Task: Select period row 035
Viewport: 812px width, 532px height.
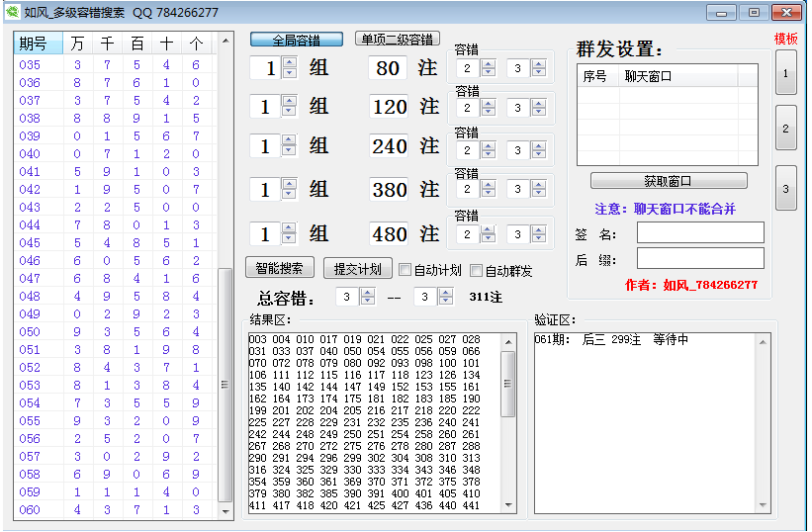Action: 116,65
